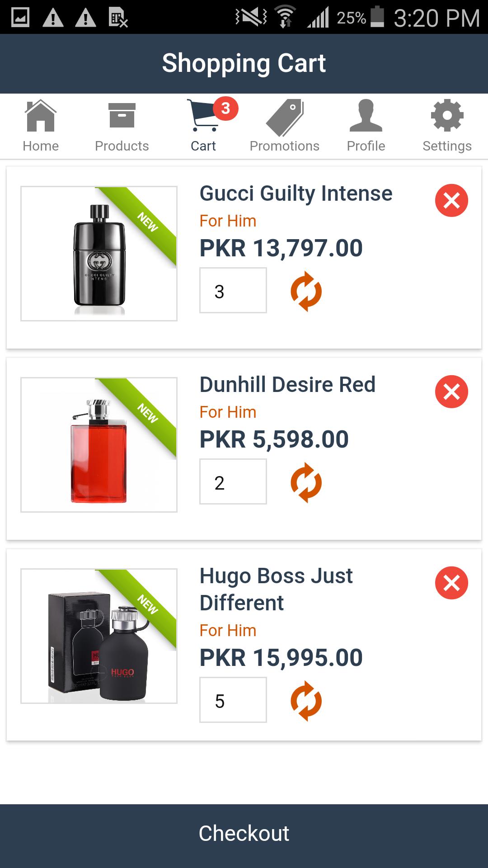
Task: Open the Promotions tag icon
Action: point(285,126)
